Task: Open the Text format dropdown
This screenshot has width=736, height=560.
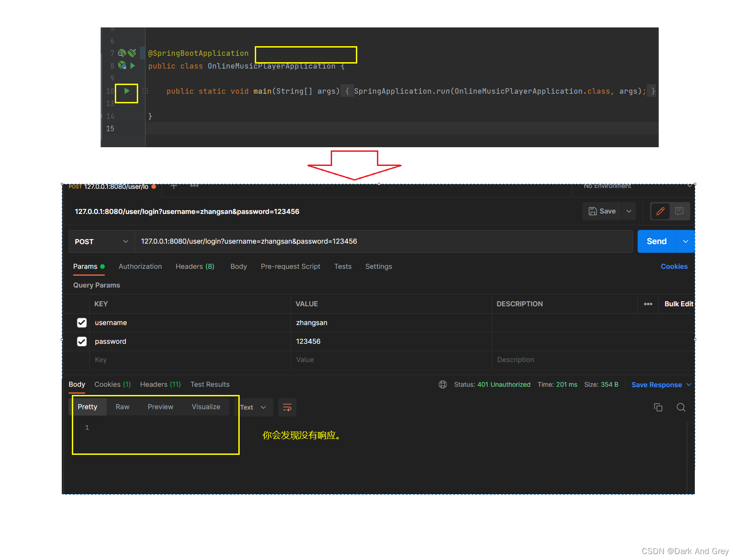Action: point(254,407)
